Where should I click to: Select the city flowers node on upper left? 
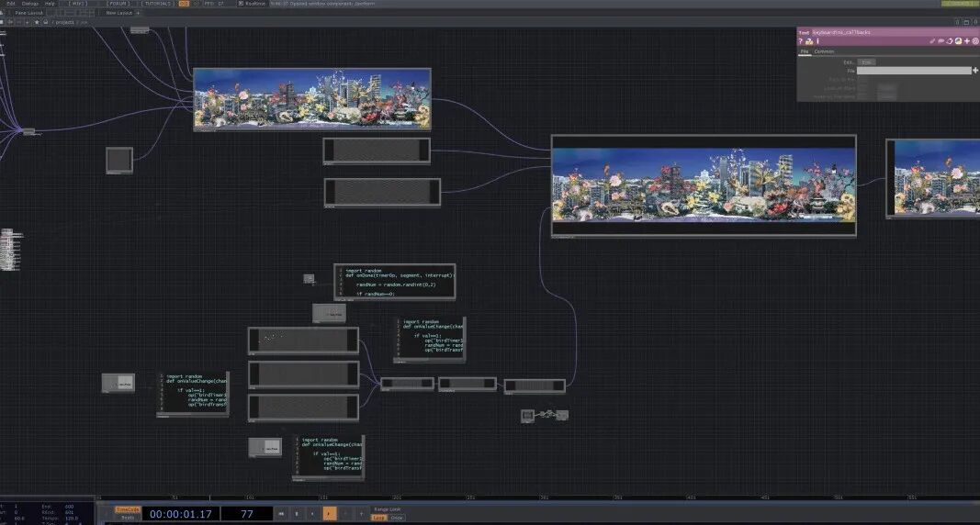coord(312,99)
